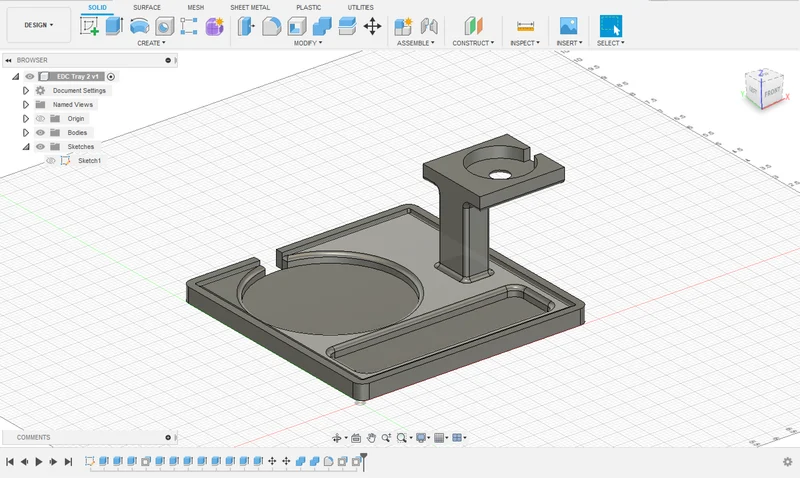
Task: Click the Display Settings monitor icon
Action: click(x=421, y=438)
